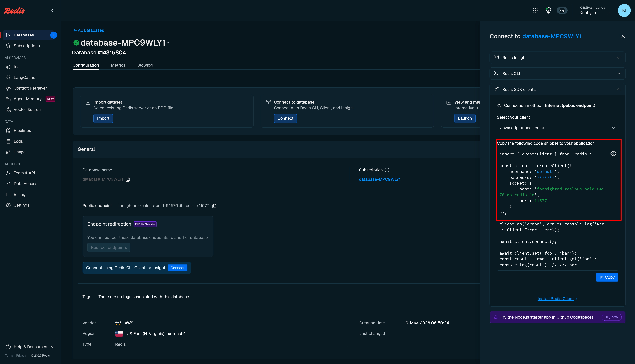Click the Connection method plug icon
635x364 pixels.
pos(499,106)
